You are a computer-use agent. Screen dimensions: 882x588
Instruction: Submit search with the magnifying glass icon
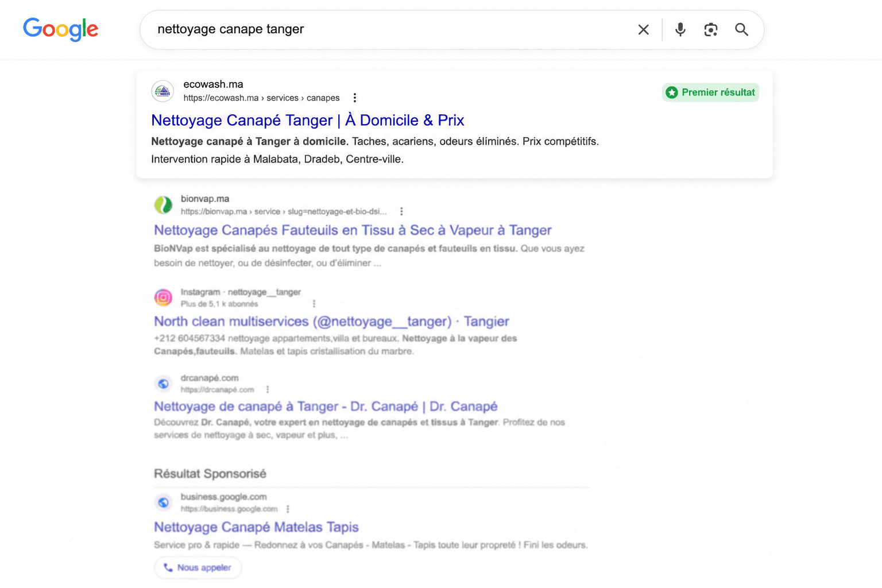(742, 29)
